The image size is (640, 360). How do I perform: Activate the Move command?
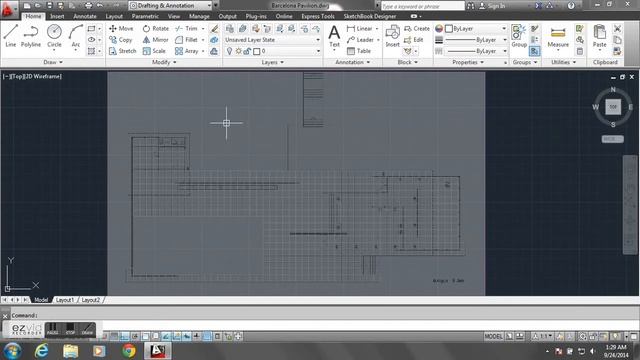coord(121,29)
